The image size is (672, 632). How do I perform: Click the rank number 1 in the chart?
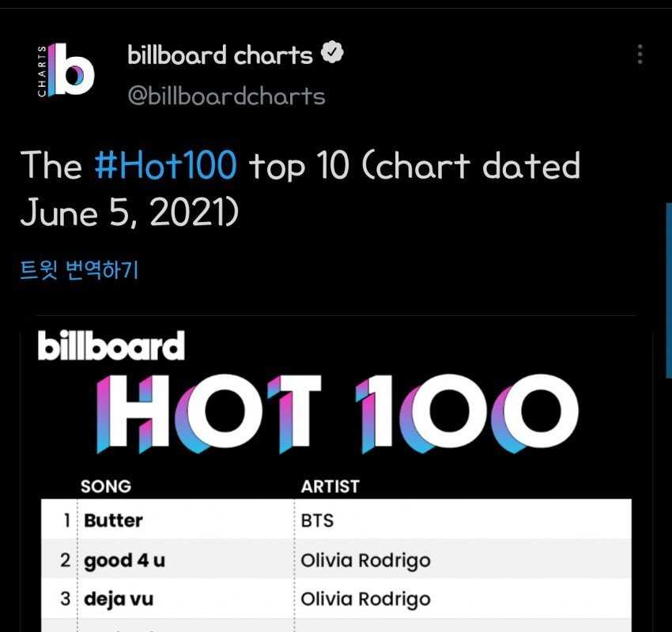click(x=66, y=521)
